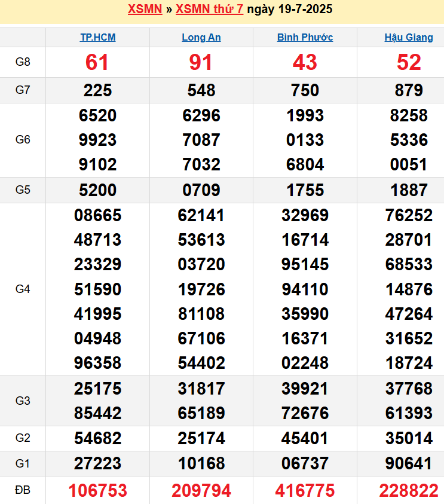Select G6 number 9102
This screenshot has width=444, height=504.
(97, 164)
